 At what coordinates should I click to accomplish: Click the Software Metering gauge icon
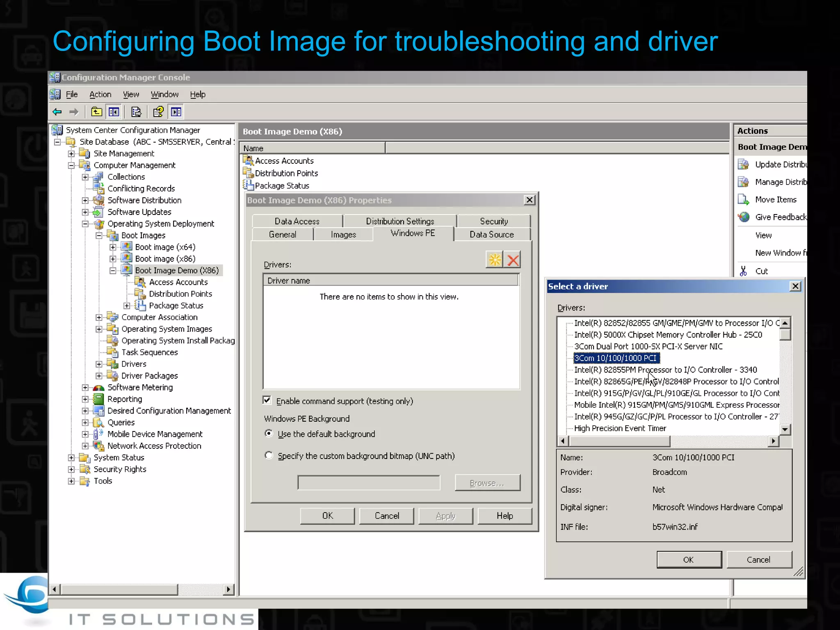(x=98, y=387)
